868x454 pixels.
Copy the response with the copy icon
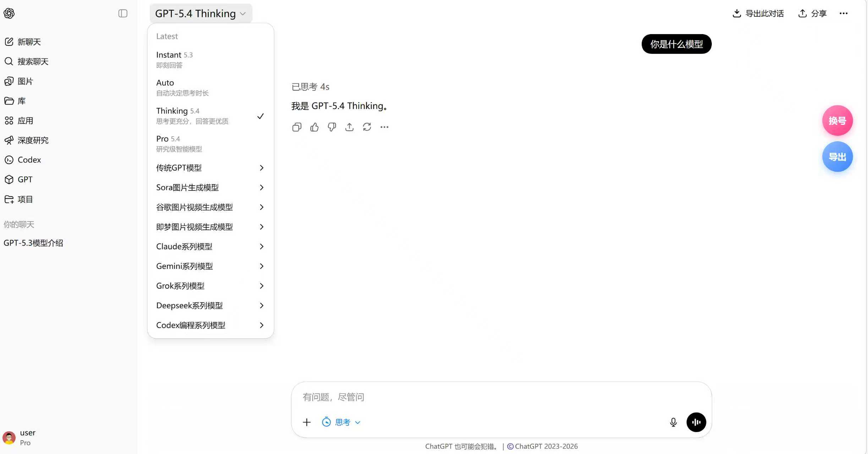[297, 127]
